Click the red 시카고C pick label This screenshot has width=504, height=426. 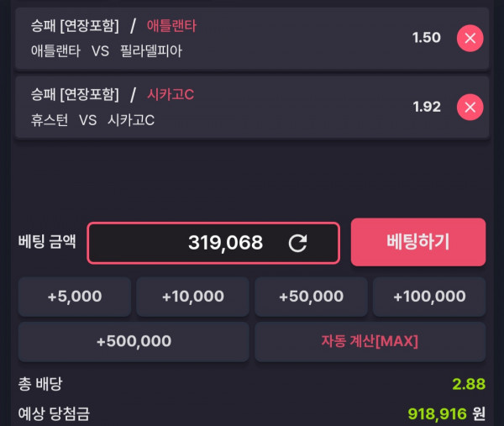(171, 94)
